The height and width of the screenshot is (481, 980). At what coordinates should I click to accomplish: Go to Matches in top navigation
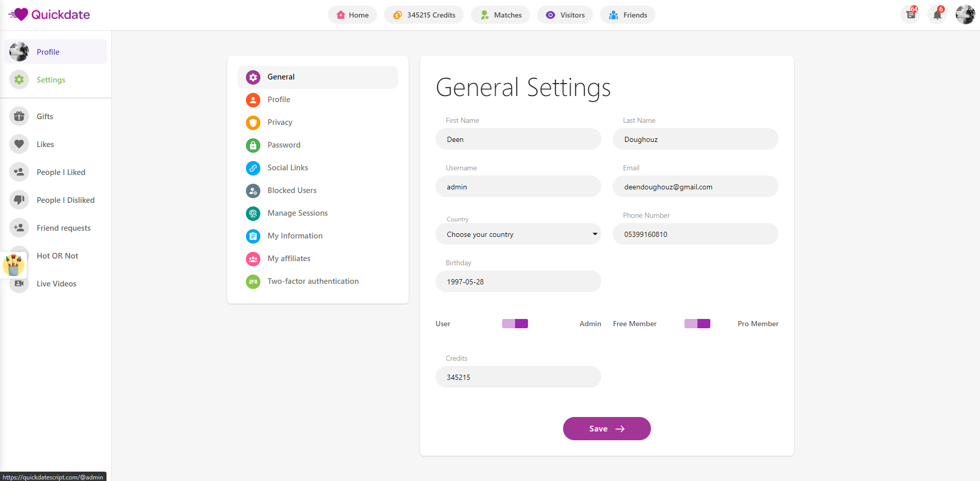click(500, 15)
